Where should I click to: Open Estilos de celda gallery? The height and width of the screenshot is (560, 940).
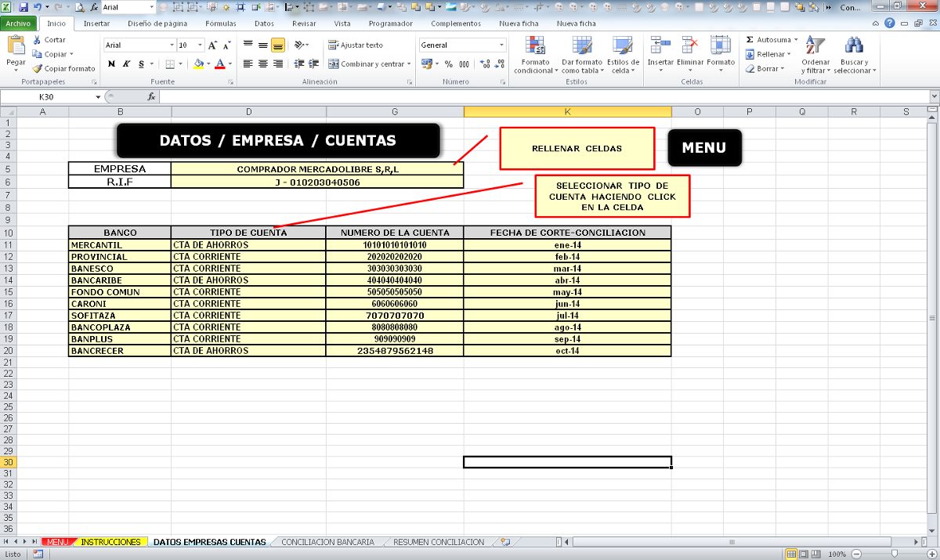[x=623, y=55]
